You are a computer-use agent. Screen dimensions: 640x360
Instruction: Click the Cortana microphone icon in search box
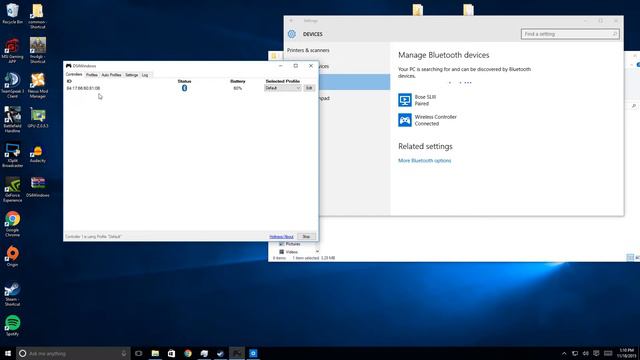tap(124, 353)
